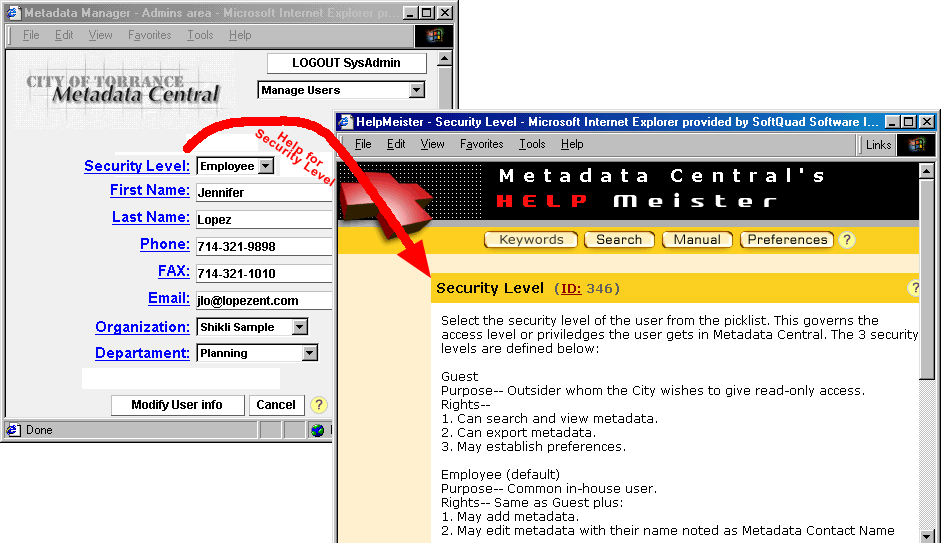Open the Organization Shikli Sample dropdown
This screenshot has height=543, width=941.
(x=299, y=327)
